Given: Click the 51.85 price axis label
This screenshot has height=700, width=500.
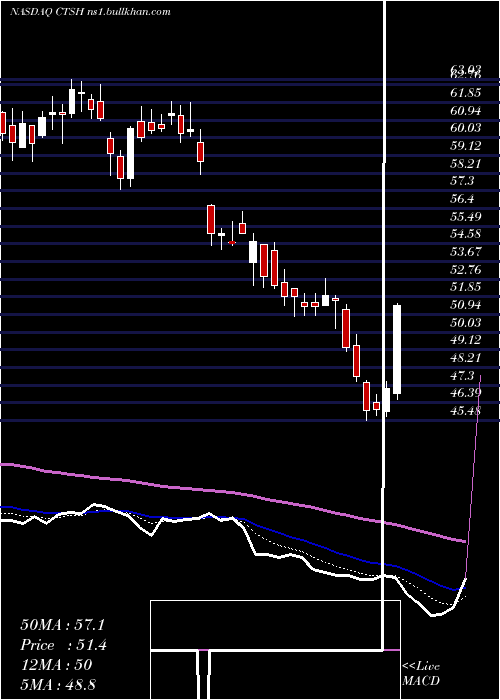Looking at the screenshot, I should coord(466,287).
